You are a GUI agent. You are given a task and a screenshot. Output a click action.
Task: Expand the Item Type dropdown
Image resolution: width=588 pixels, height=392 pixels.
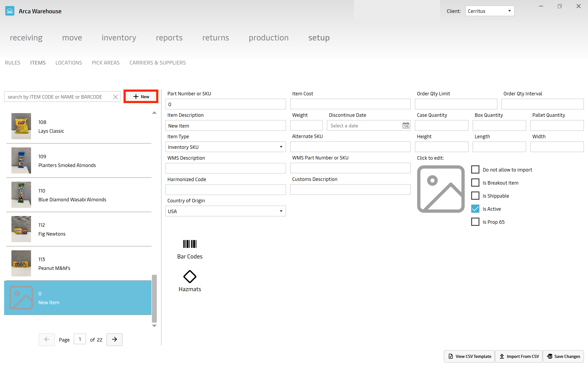pos(281,147)
